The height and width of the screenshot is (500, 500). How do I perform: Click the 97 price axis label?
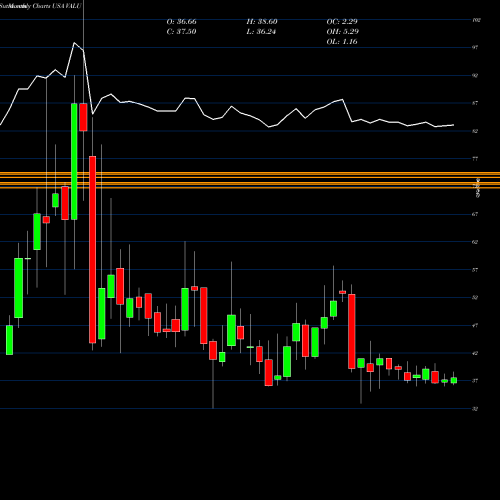(475, 47)
